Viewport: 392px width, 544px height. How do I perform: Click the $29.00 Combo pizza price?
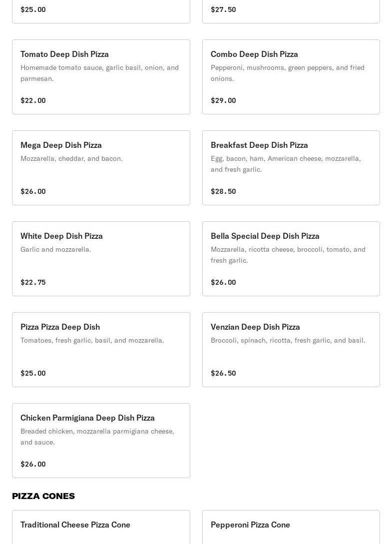pos(223,100)
